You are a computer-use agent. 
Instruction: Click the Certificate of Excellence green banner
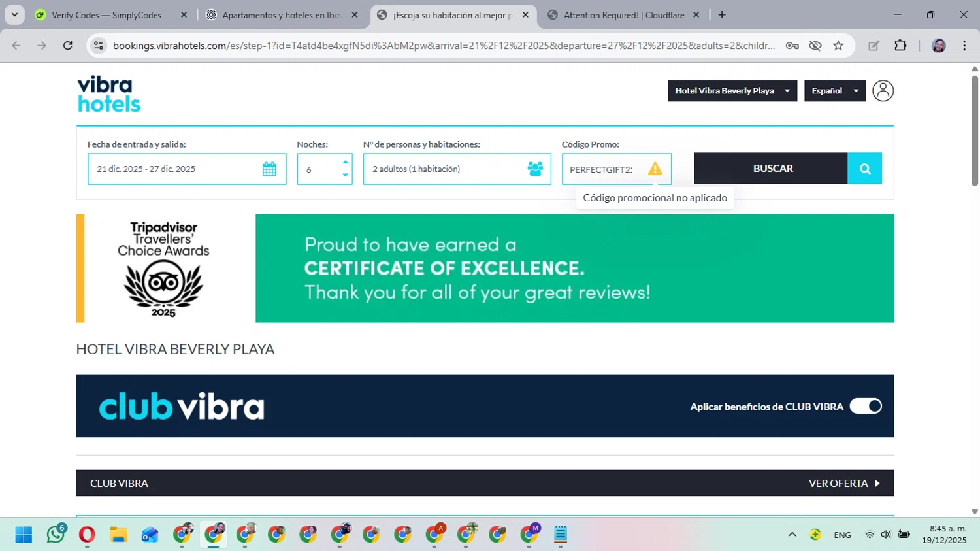tap(574, 269)
